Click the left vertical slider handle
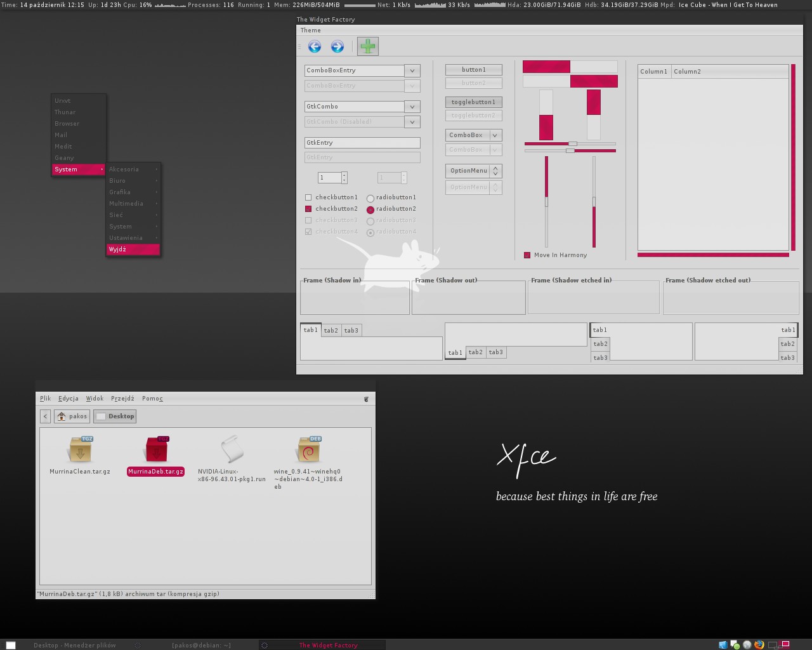Viewport: 812px width, 650px height. click(546, 202)
